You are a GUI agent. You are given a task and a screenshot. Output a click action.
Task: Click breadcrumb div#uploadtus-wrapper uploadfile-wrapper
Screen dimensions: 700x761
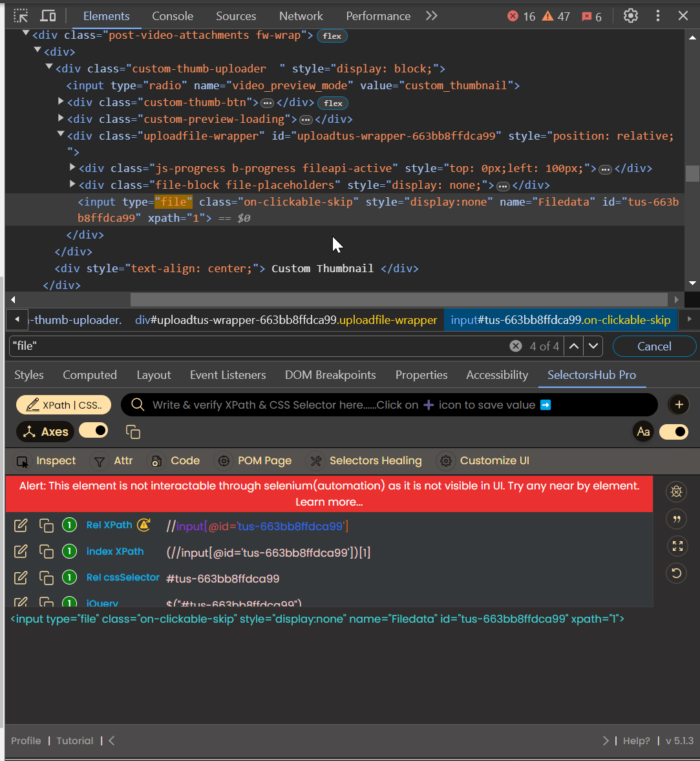(286, 320)
